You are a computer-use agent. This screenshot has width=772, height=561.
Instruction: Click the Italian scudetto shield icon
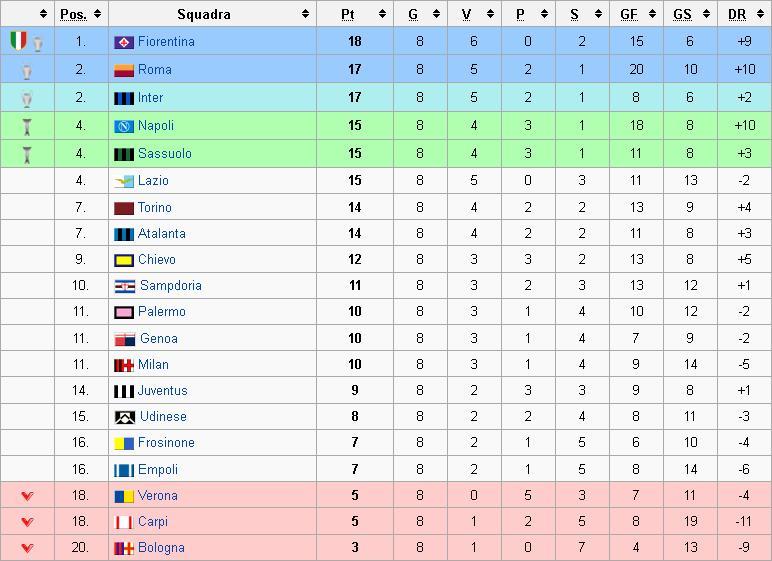[x=18, y=41]
